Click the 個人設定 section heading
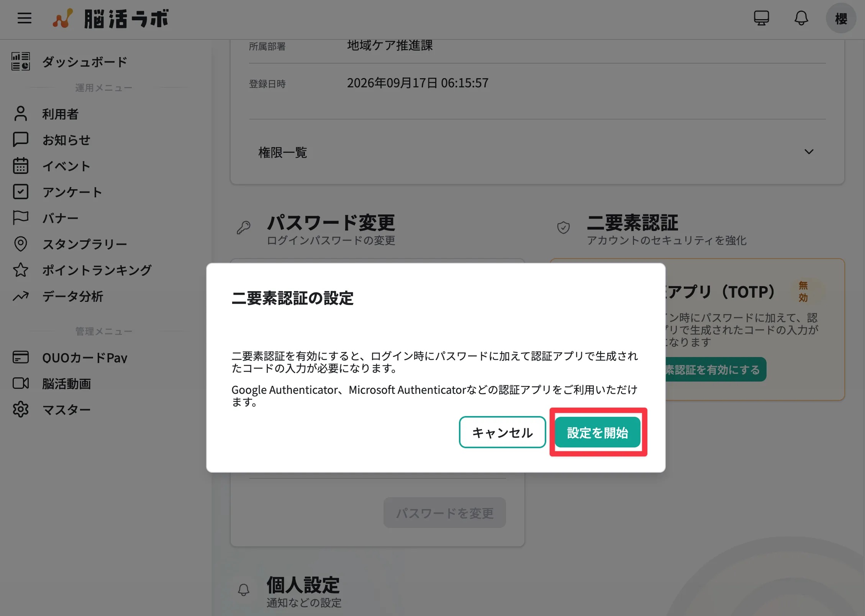This screenshot has width=865, height=616. point(303,585)
